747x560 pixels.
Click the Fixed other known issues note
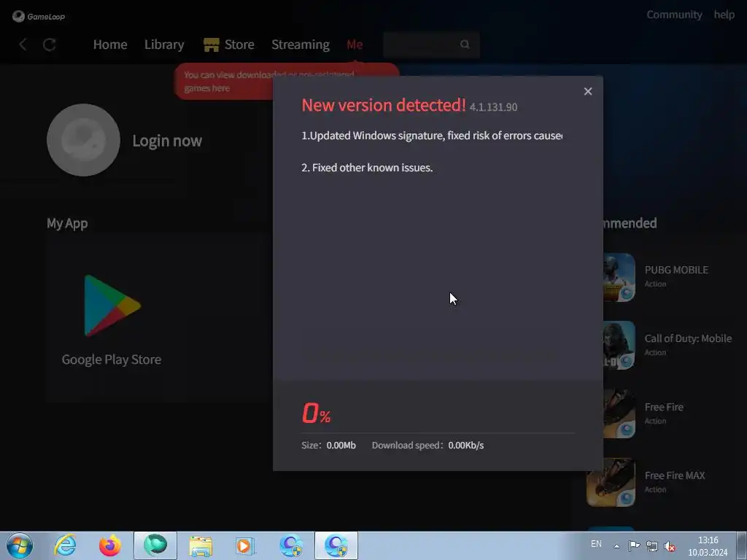click(x=367, y=168)
